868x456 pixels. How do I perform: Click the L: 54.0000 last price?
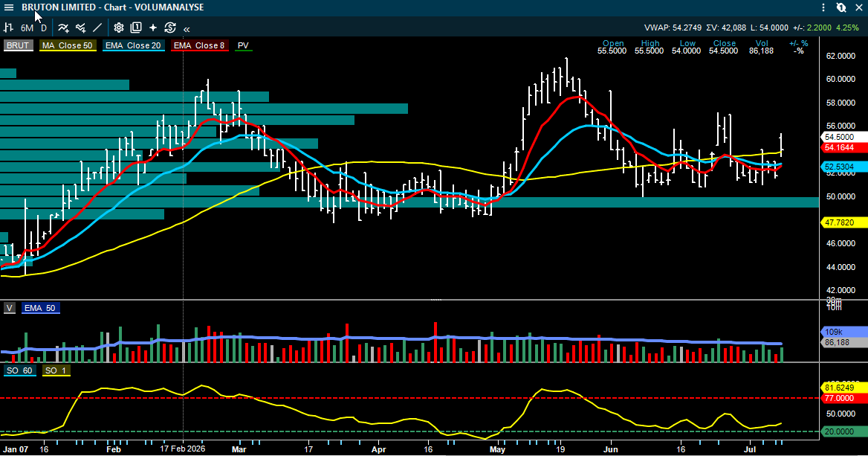coord(769,28)
